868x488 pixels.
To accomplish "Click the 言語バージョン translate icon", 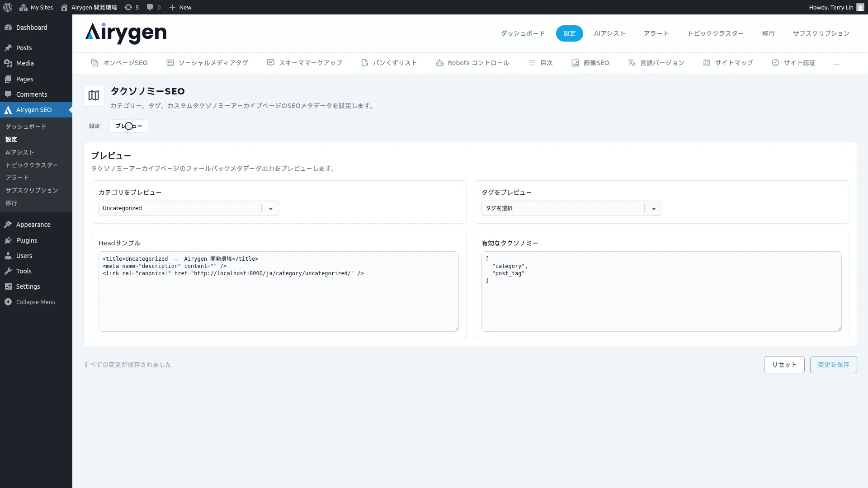I will (632, 63).
